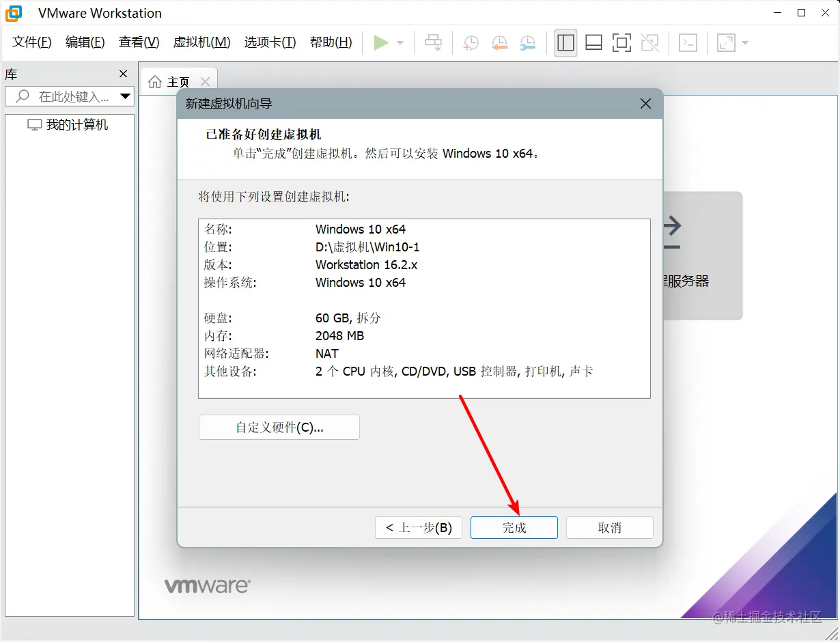840x642 pixels.
Task: Toggle the thumbnail bar view icon
Action: [x=593, y=43]
